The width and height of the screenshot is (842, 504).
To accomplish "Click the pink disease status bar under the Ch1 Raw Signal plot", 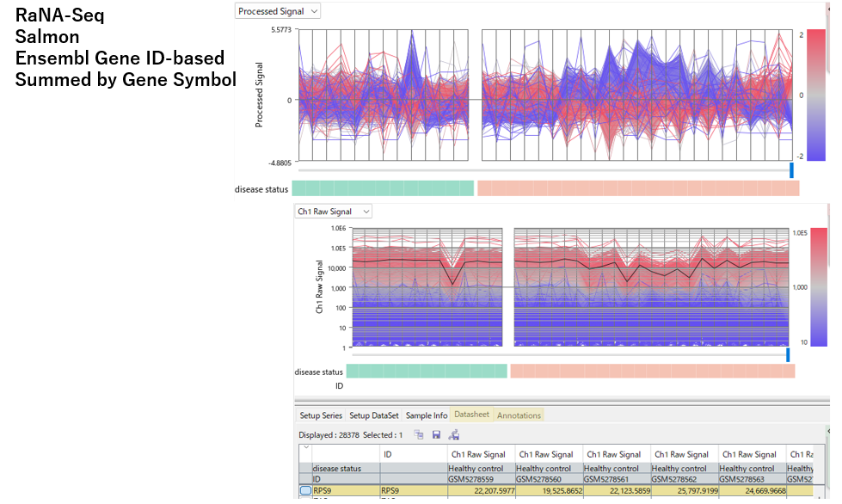I will pyautogui.click(x=652, y=371).
